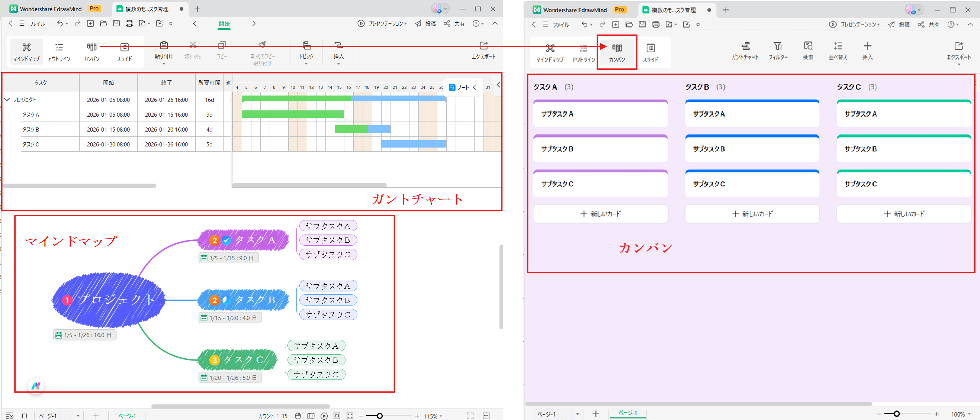Adjust the zoom slider in the status bar
Viewport: 980px width, 420px height.
(x=380, y=416)
